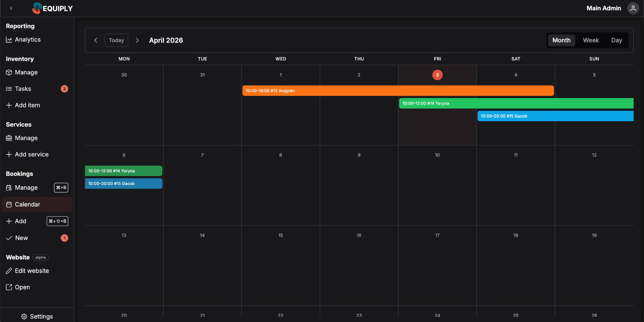Open orange booking #13 Андріан
644x322 pixels.
click(x=398, y=91)
